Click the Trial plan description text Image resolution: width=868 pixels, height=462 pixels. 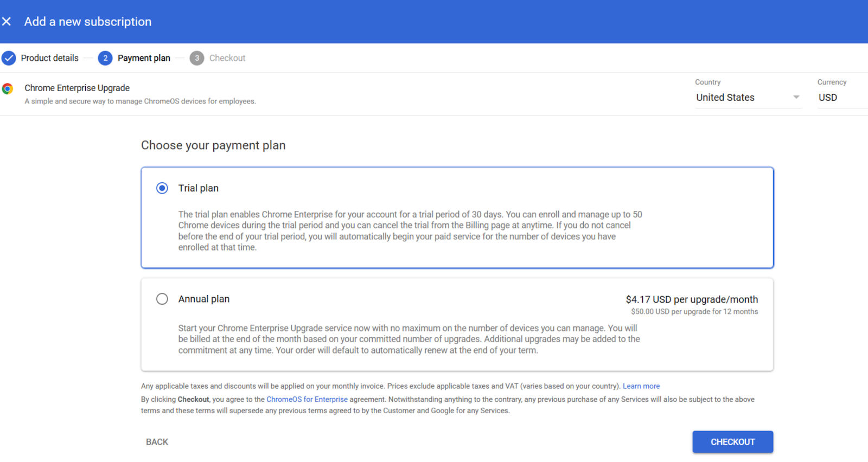click(410, 231)
